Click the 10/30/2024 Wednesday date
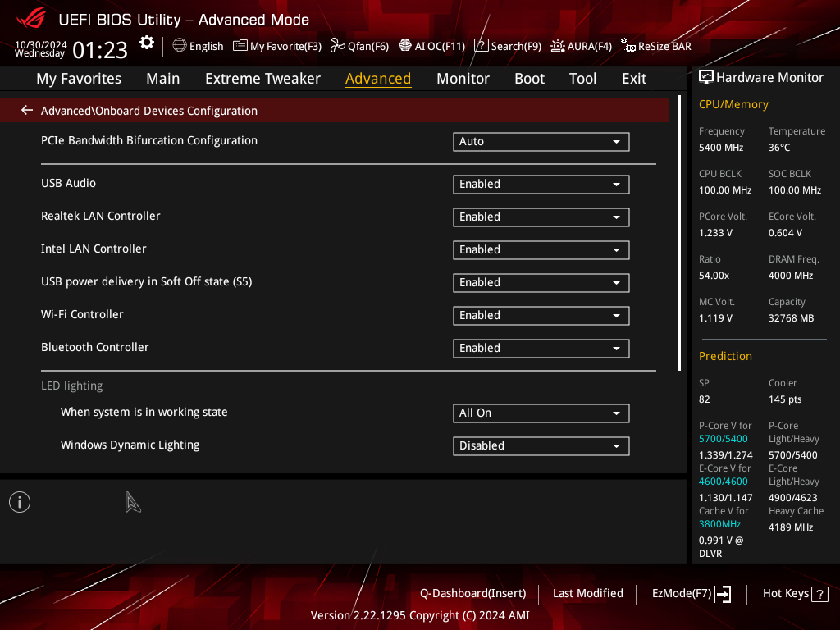 pyautogui.click(x=41, y=48)
